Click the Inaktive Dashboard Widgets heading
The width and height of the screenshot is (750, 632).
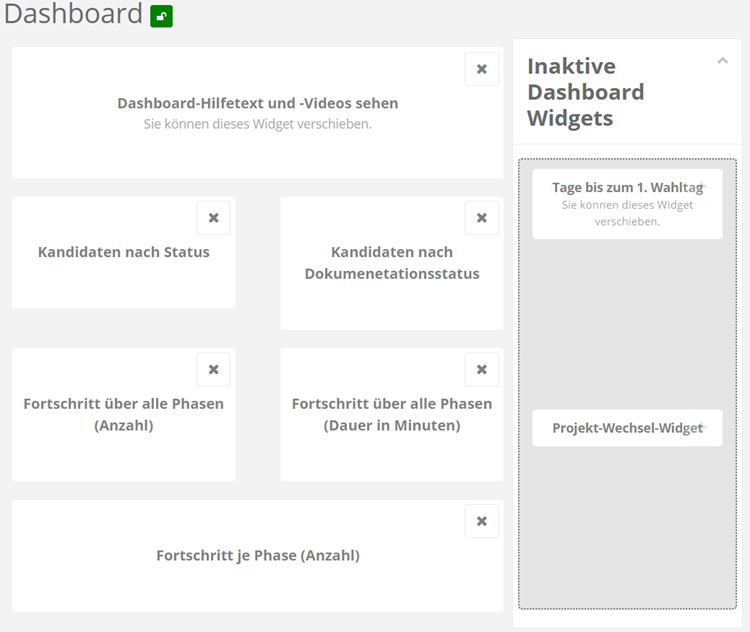(585, 92)
